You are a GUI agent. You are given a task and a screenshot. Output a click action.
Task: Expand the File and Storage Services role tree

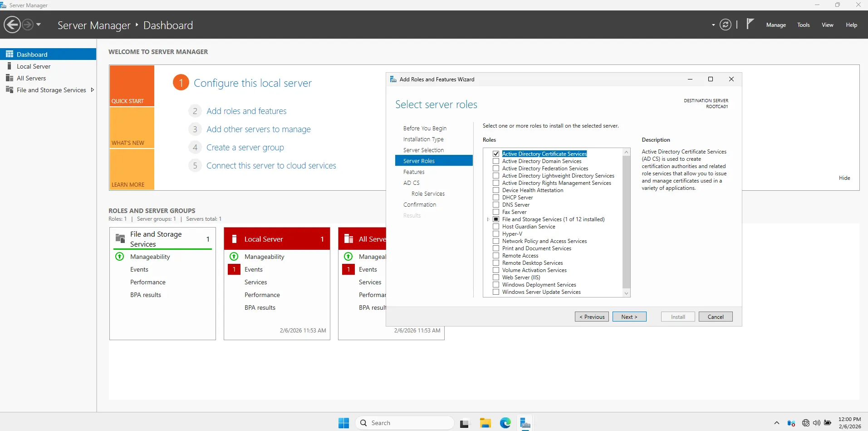(x=488, y=219)
